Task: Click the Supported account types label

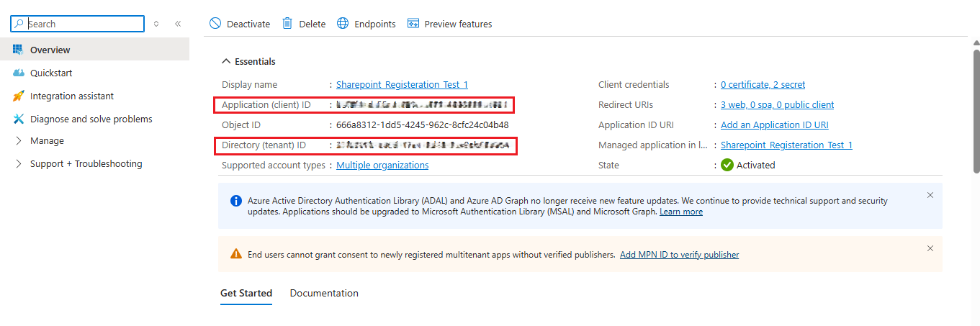Action: pos(274,165)
